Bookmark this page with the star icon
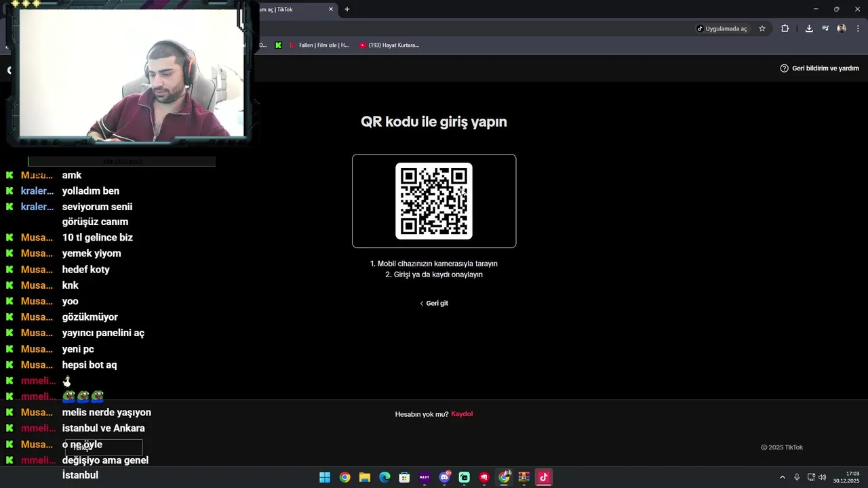 tap(762, 28)
